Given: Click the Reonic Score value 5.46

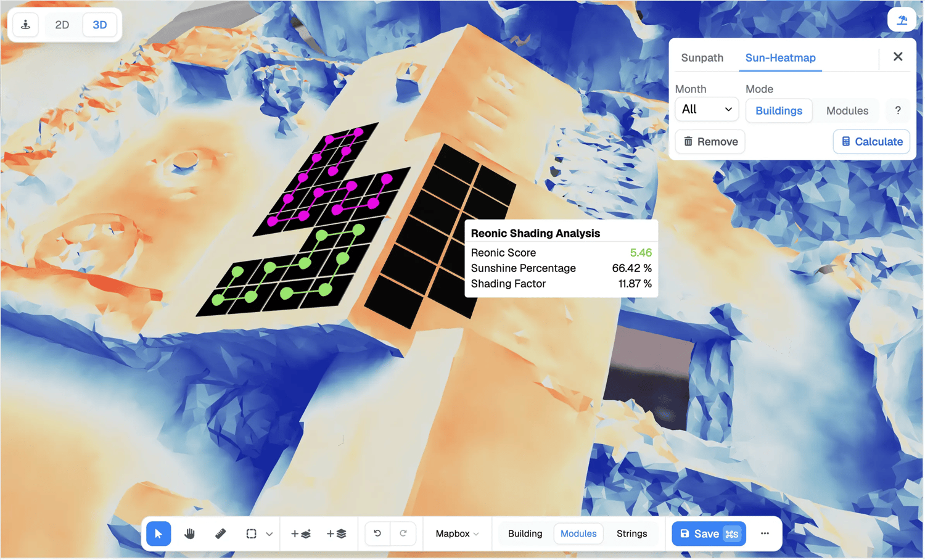Looking at the screenshot, I should pyautogui.click(x=641, y=252).
